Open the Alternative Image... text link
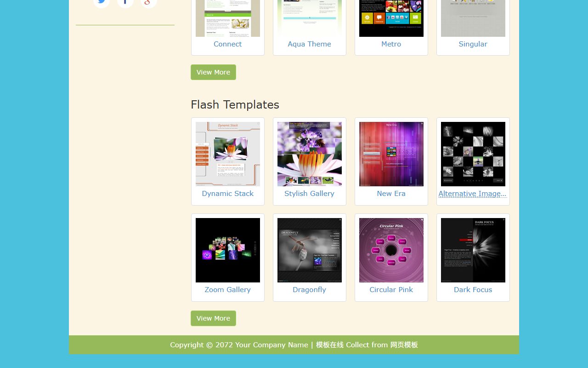Screen dimensions: 588x368 pyautogui.click(x=473, y=194)
